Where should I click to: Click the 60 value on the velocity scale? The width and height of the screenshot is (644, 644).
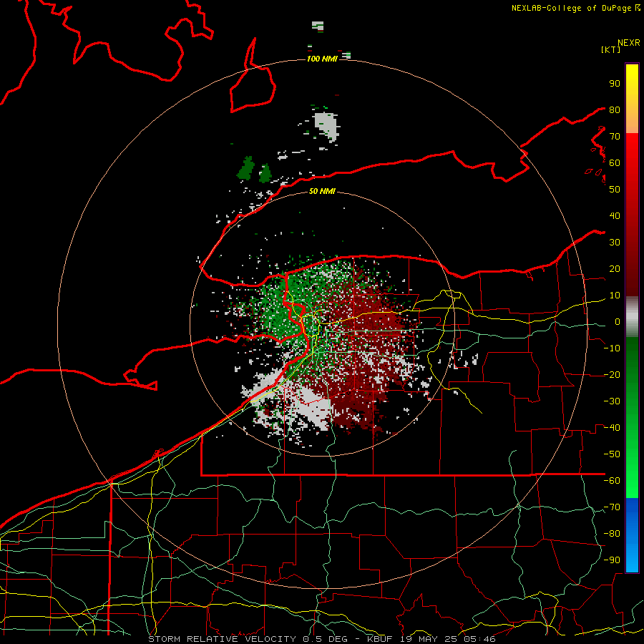click(x=615, y=162)
